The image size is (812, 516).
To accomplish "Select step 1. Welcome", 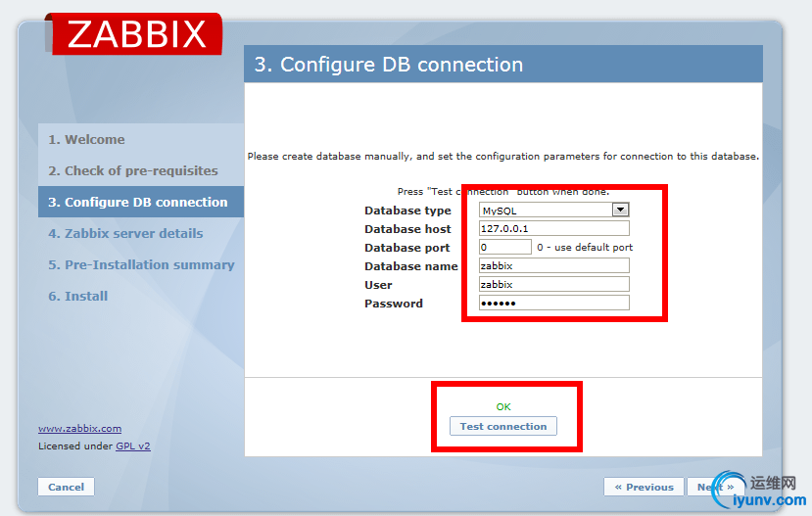I will click(86, 139).
